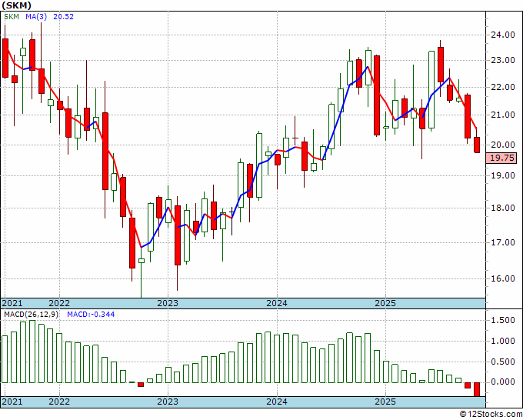Click the last red candlestick near 19.75
The height and width of the screenshot is (420, 523).
point(477,145)
